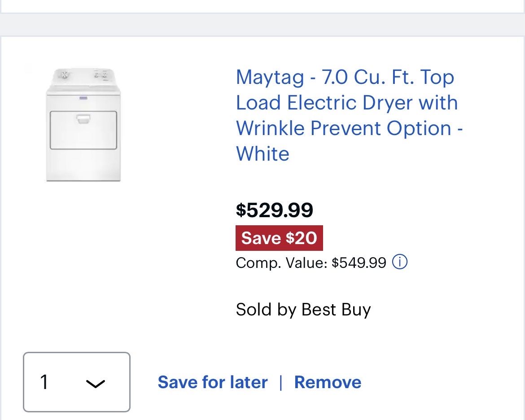The width and height of the screenshot is (525, 420).
Task: Open the quantity dropdown box
Action: point(77,382)
